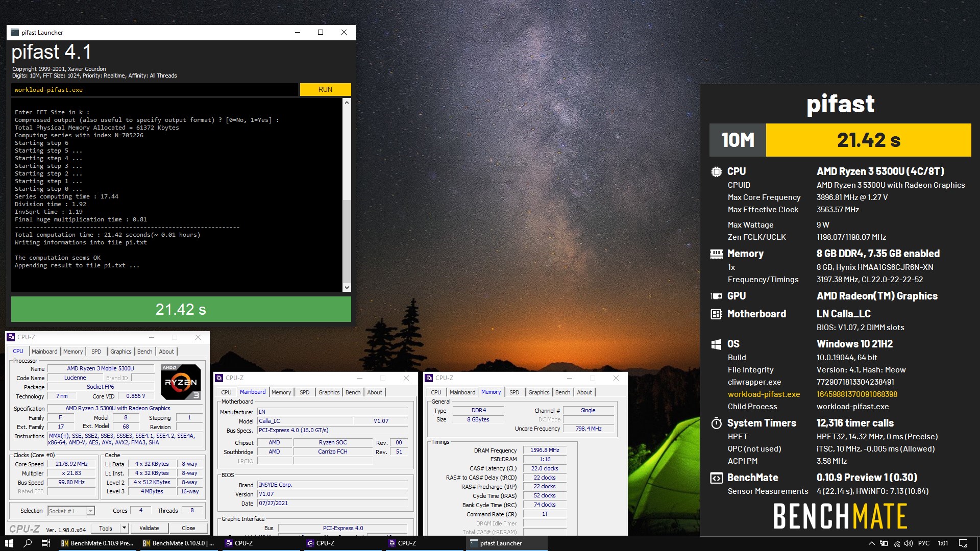Click the РУС language indicator
The image size is (980, 551).
[x=924, y=543]
